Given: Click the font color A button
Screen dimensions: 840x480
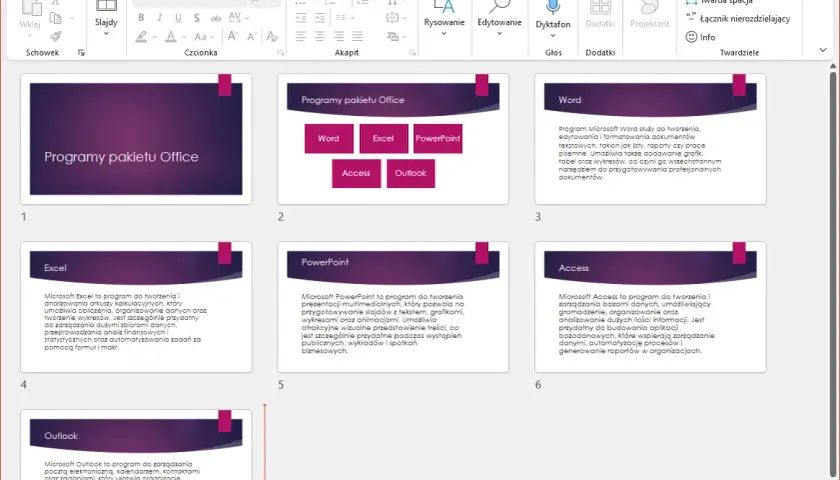Looking at the screenshot, I should click(x=170, y=37).
